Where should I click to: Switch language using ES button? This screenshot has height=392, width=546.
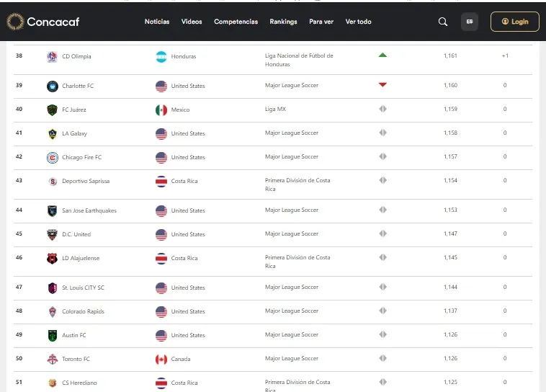point(470,22)
